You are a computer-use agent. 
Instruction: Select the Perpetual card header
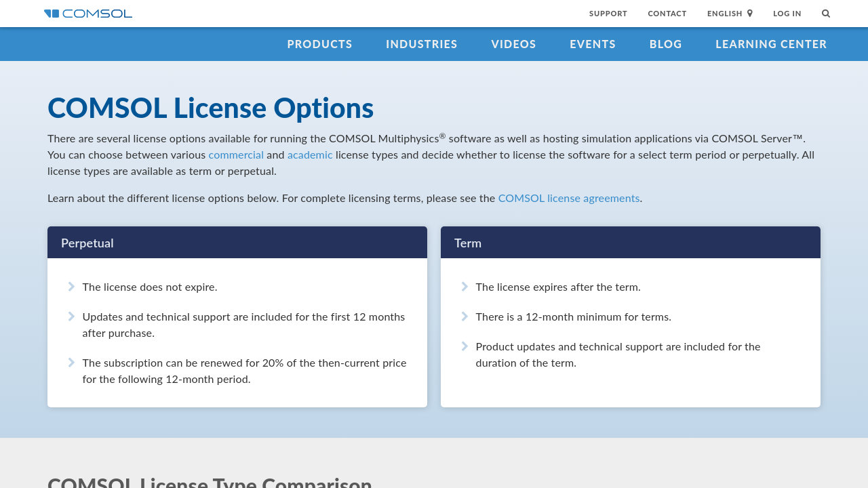(x=237, y=243)
